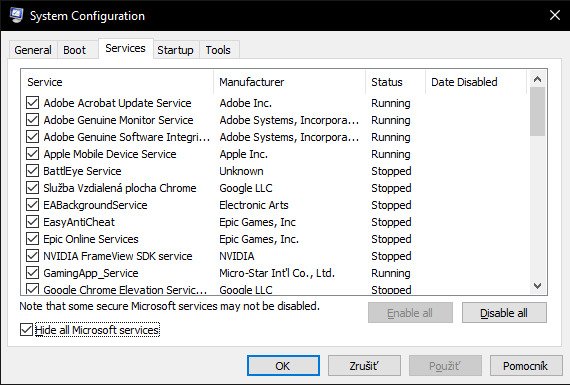Toggle the EasyAntiCheat checkbox
Screen dimensions: 570x385
(32, 222)
